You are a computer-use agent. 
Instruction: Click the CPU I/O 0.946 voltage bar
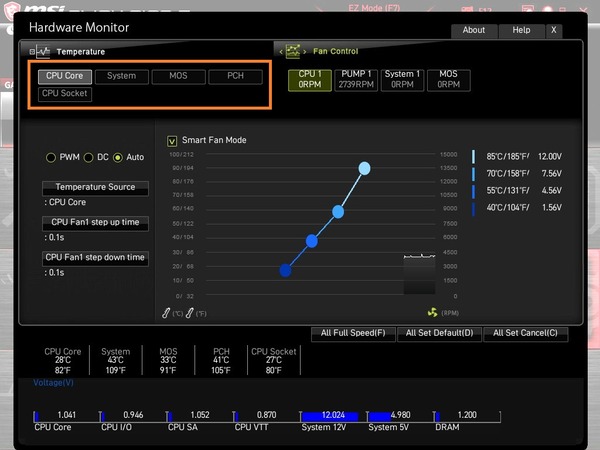(x=133, y=416)
